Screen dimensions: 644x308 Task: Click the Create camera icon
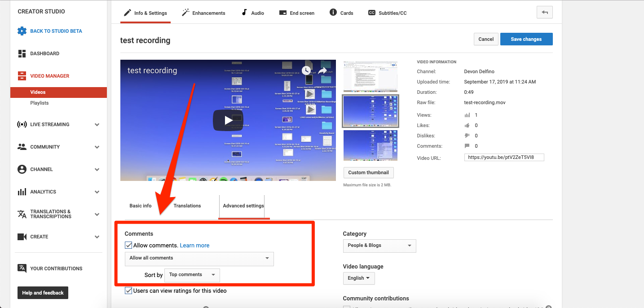pyautogui.click(x=22, y=237)
